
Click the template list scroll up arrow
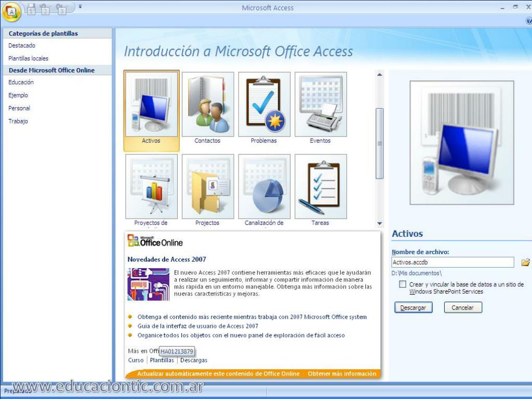tap(380, 75)
